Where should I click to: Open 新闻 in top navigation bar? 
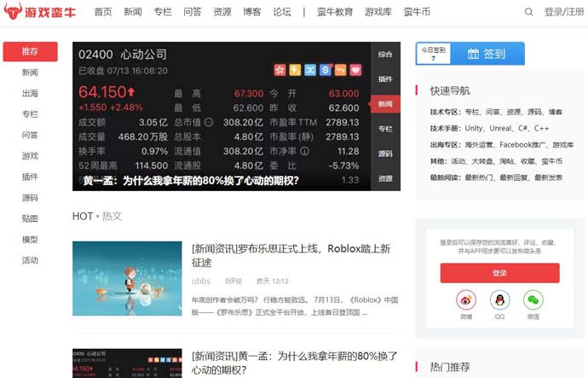coord(133,12)
